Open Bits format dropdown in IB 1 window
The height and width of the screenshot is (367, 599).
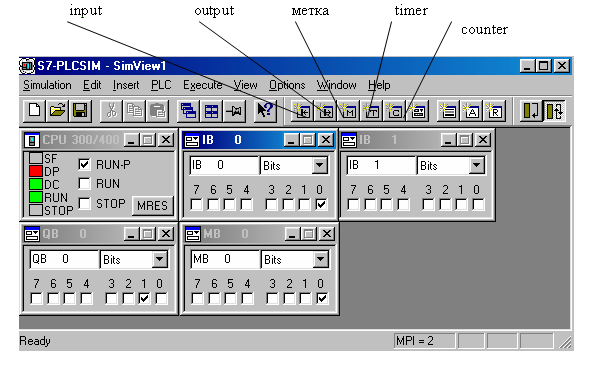pyautogui.click(x=476, y=166)
